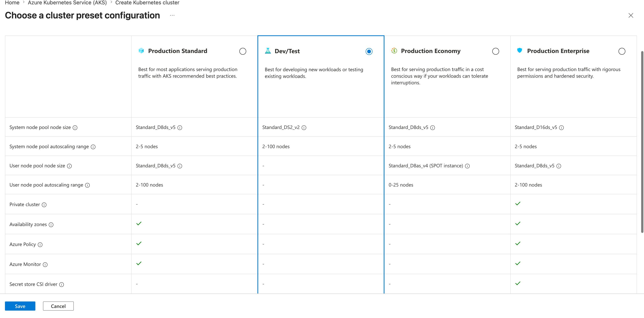644x318 pixels.
Task: Click Private cluster checkmark under Production Enterprise
Action: coord(518,204)
